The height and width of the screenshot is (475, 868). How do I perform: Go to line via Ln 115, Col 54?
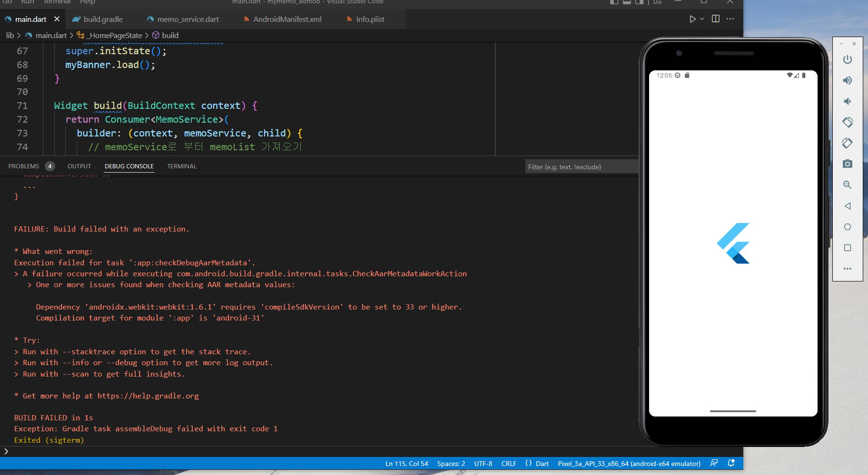pos(406,464)
